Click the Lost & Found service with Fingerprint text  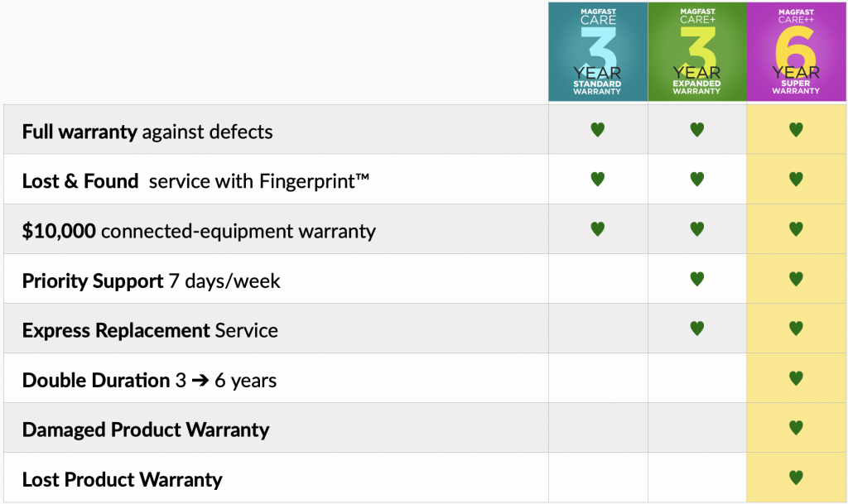[195, 181]
